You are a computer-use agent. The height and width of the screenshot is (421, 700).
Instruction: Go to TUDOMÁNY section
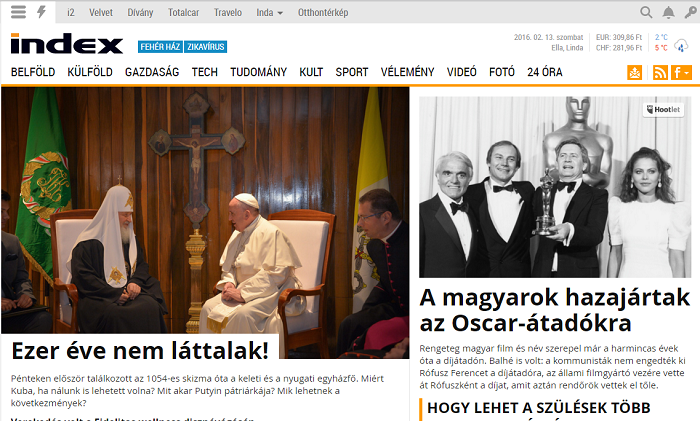point(258,72)
